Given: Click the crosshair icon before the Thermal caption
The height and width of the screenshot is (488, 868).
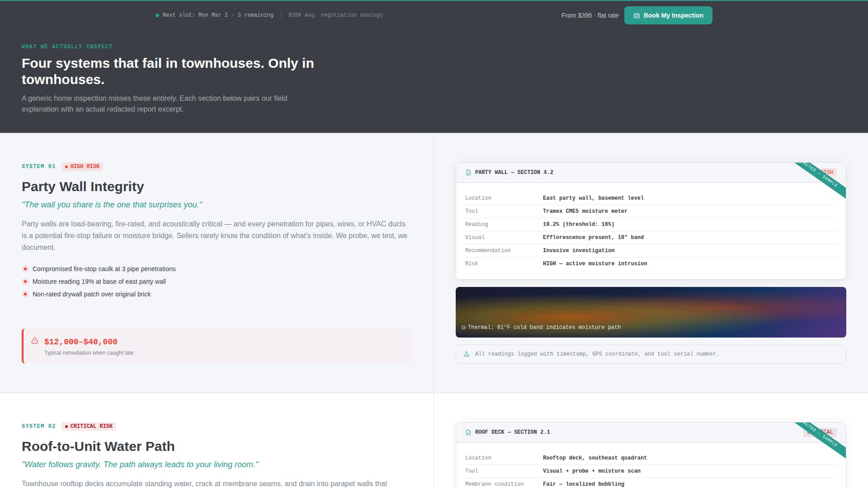Looking at the screenshot, I should 463,327.
